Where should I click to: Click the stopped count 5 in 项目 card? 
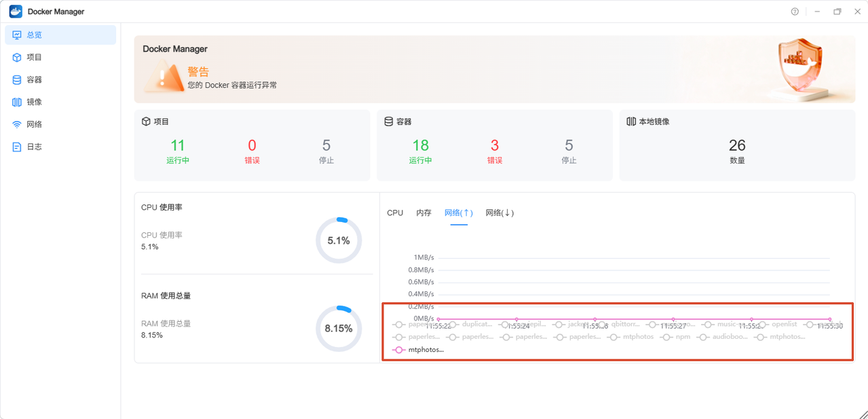point(326,145)
